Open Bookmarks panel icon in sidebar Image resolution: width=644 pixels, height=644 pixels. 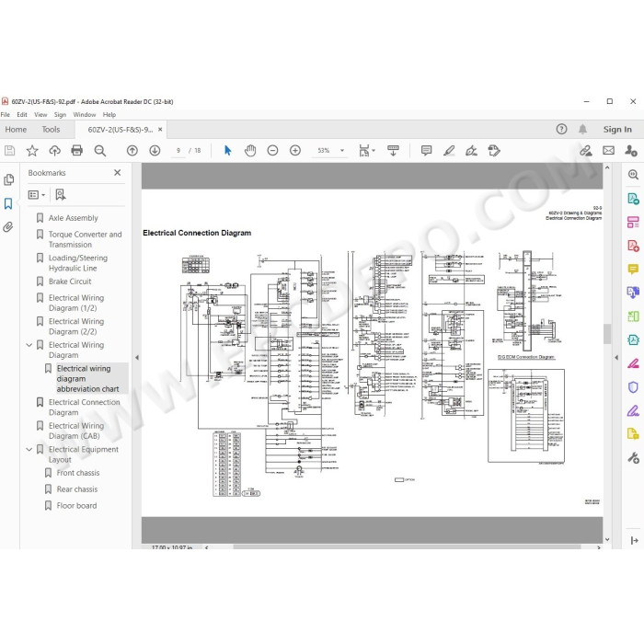8,203
